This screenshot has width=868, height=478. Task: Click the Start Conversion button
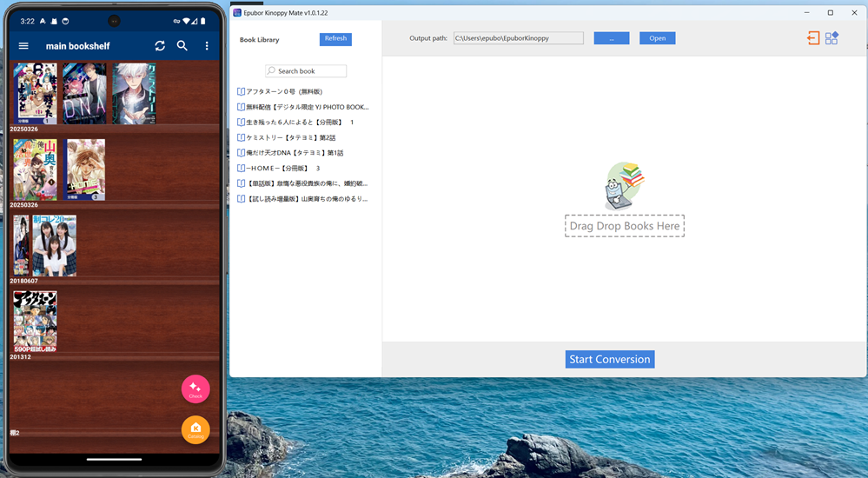[x=609, y=359]
